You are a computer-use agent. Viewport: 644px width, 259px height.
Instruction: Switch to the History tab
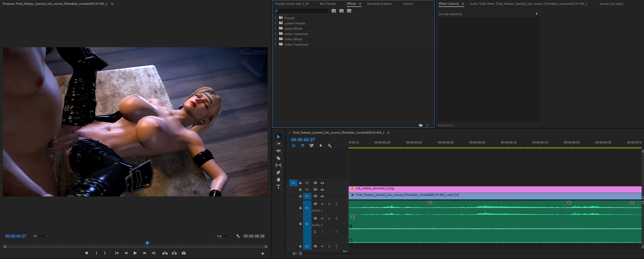[x=408, y=4]
